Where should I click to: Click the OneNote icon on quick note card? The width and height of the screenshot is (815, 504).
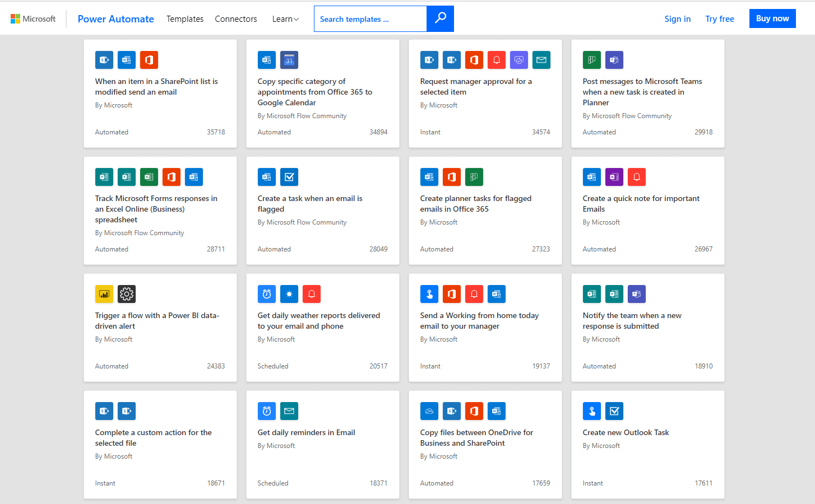(x=614, y=177)
